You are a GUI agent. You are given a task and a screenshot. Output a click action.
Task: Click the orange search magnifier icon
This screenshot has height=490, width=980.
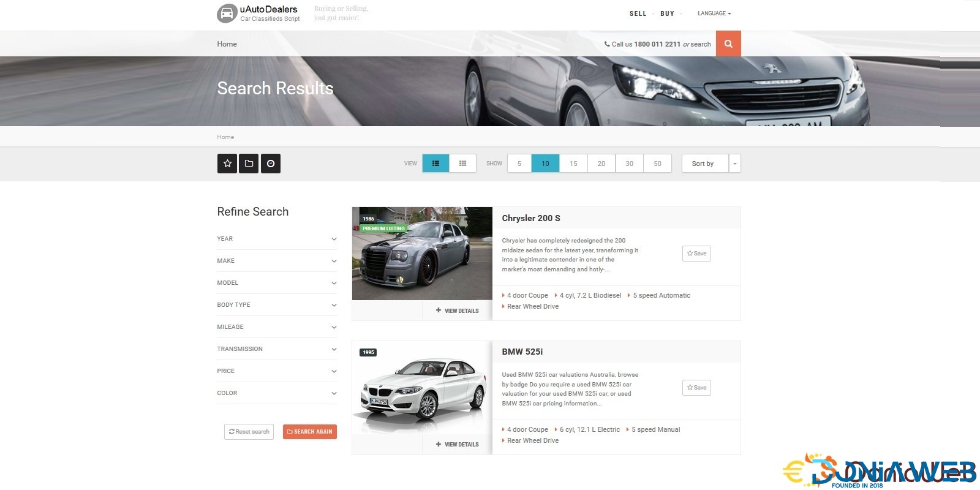728,43
